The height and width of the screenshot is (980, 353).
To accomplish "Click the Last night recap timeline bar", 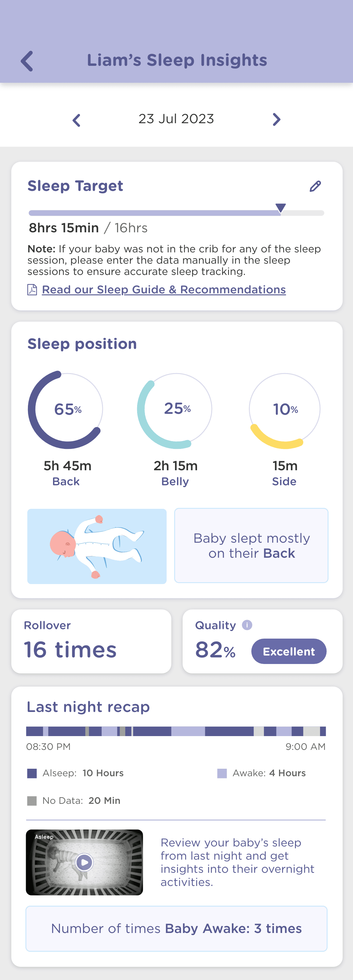I will pos(176,731).
